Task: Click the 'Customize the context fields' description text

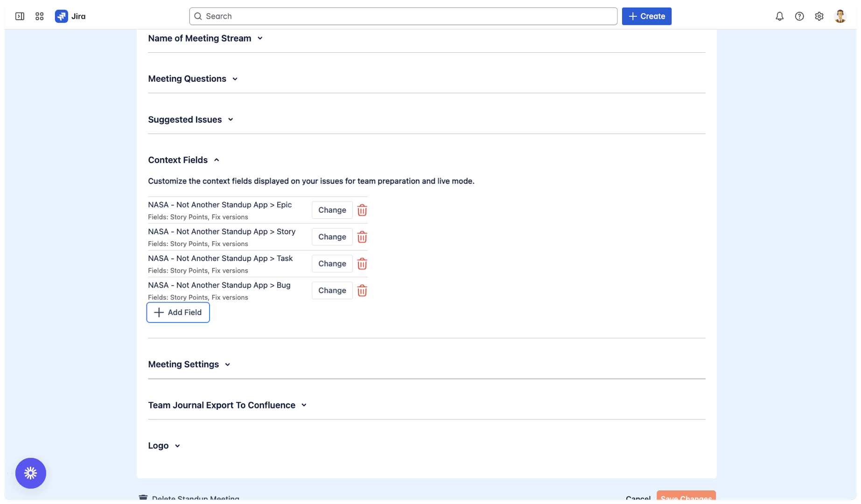Action: [x=311, y=181]
